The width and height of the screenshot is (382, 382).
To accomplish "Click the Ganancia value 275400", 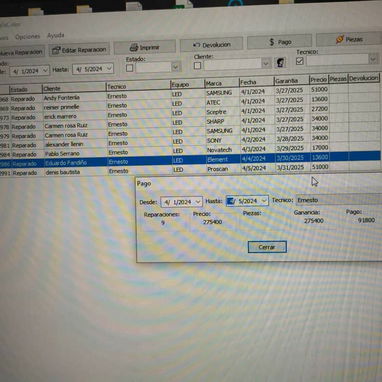I will [x=313, y=221].
